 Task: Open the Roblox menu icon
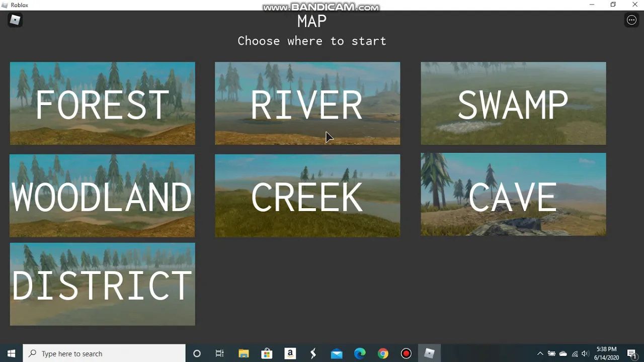15,20
